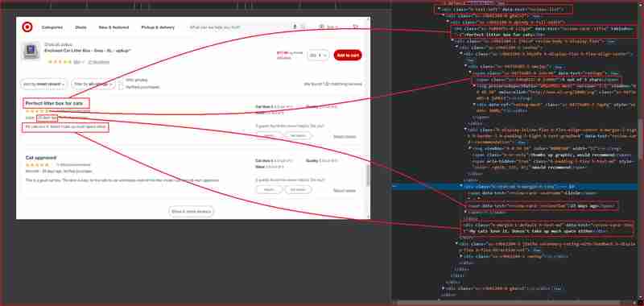Open the Deals menu

(81, 27)
